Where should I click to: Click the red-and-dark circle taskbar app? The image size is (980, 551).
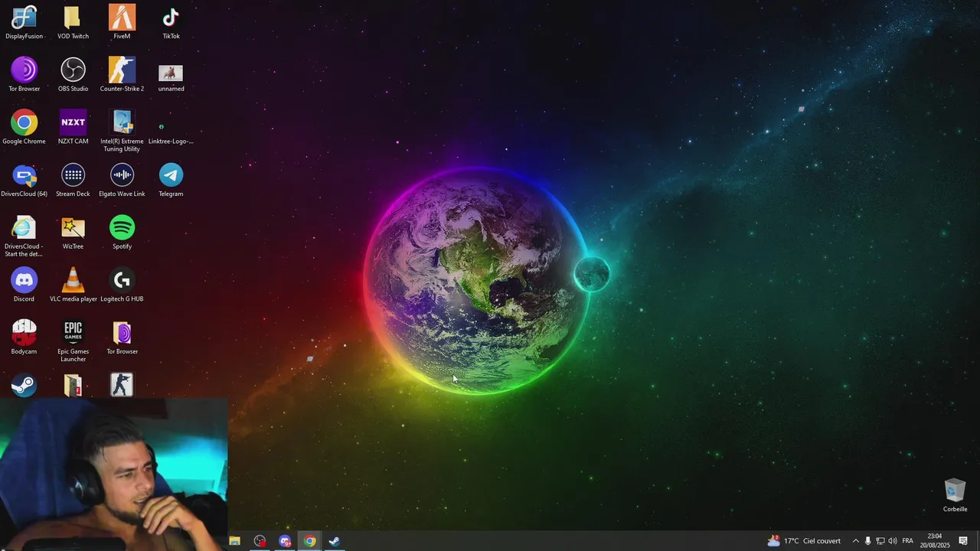tap(260, 541)
